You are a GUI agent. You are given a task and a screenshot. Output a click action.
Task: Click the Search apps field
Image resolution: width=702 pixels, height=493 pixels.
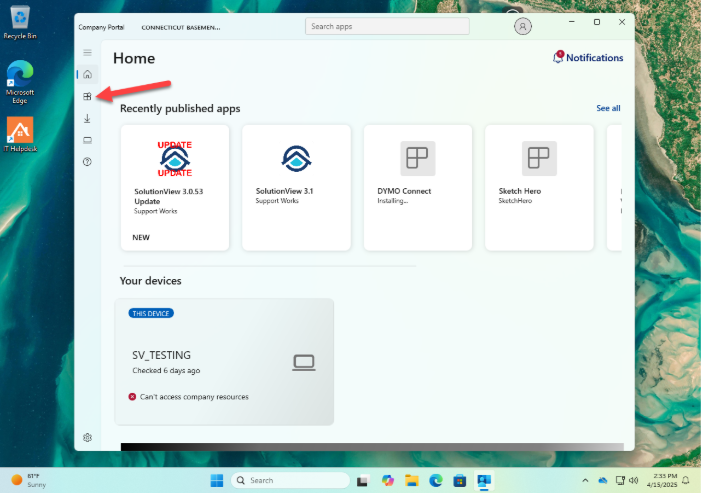pyautogui.click(x=387, y=26)
